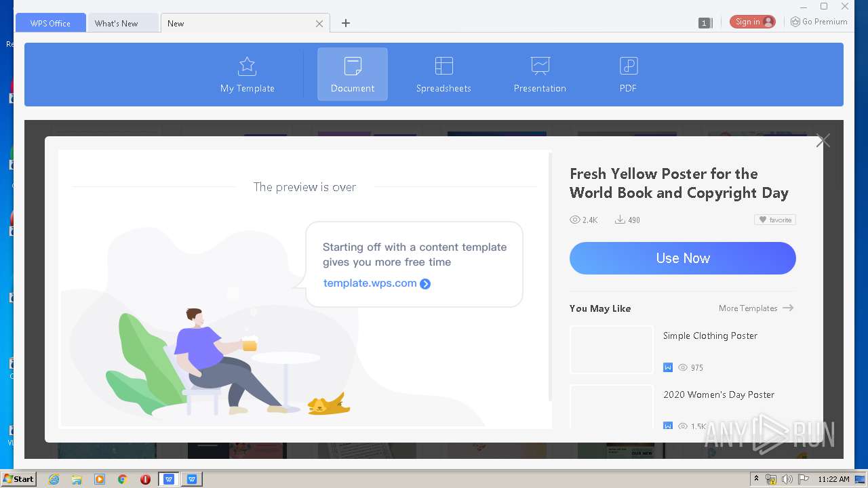Click the arrow icon beside template.wps.com
This screenshot has height=488, width=868.
[425, 284]
